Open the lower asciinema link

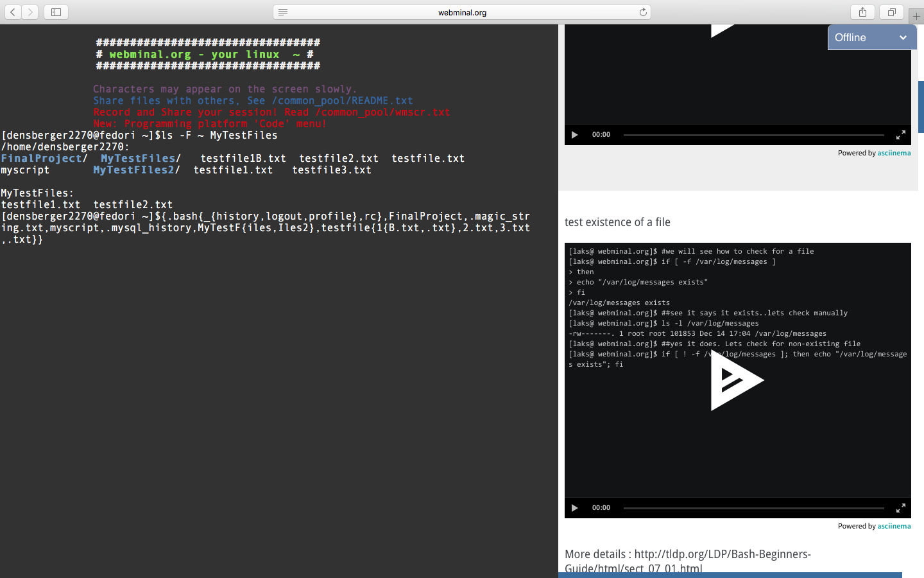tap(894, 526)
